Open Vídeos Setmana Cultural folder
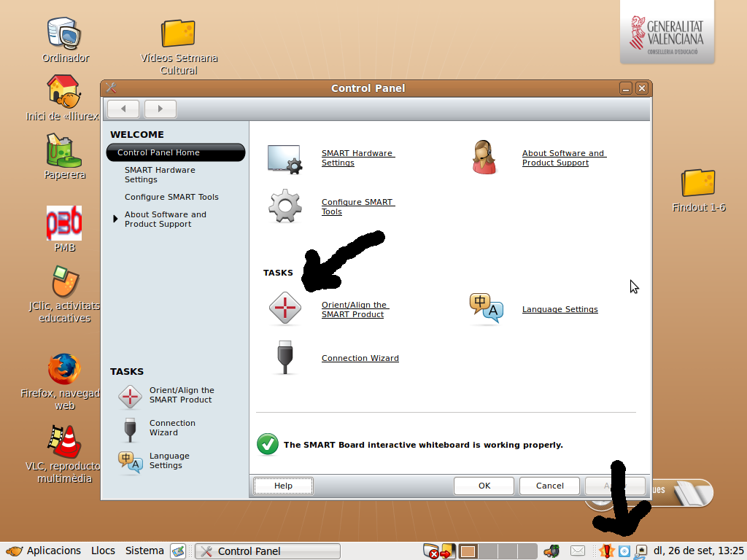This screenshot has width=747, height=560. (x=178, y=34)
